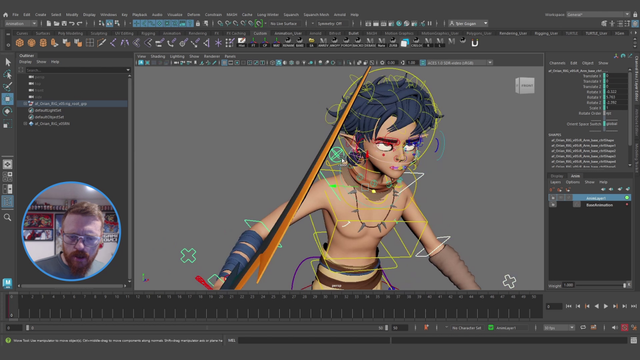The width and height of the screenshot is (640, 360).
Task: Pick the Rotate tool in toolbox
Action: pos(7,111)
